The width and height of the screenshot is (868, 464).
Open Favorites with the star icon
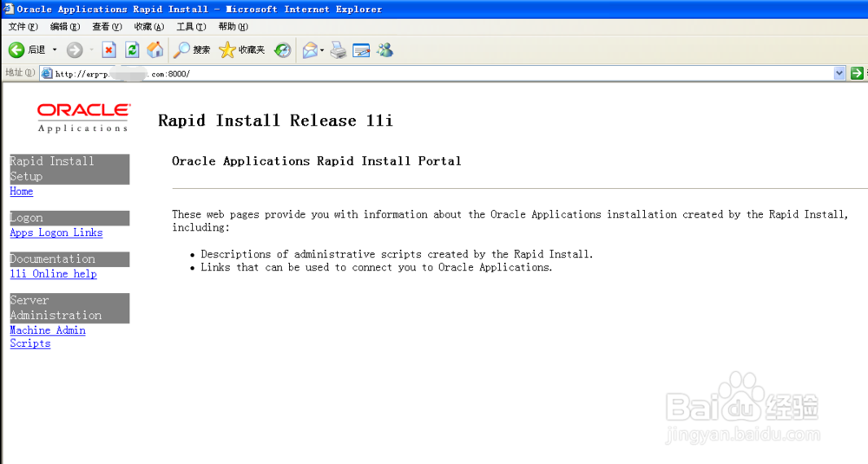click(242, 50)
